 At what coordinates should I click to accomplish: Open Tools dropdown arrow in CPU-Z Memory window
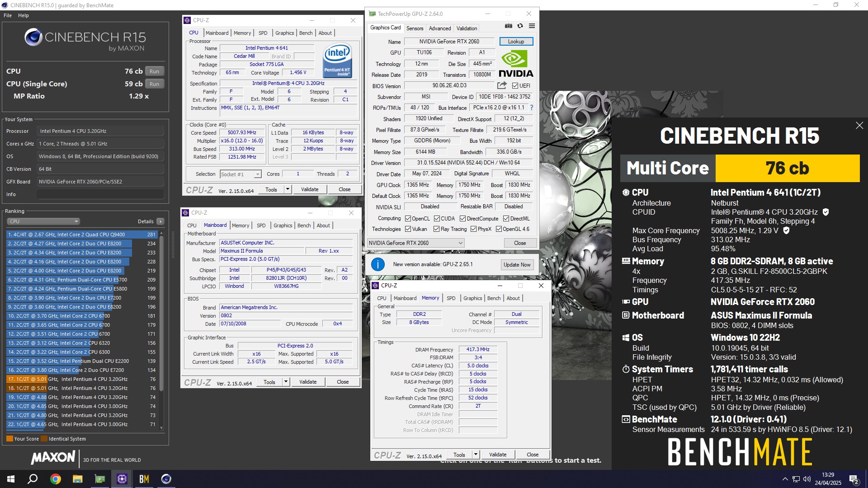[476, 455]
